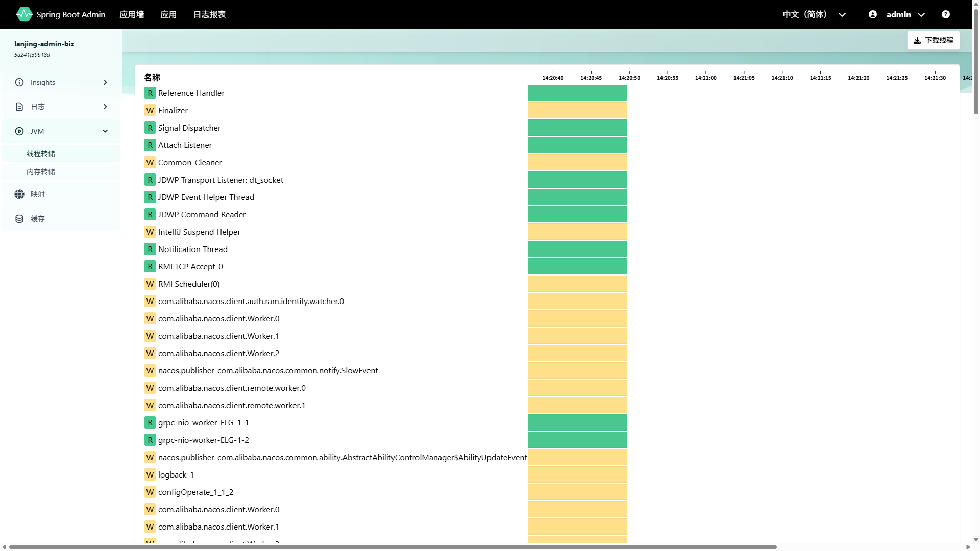Click the 日志 document icon in sidebar
Image resolution: width=980 pixels, height=551 pixels.
[x=19, y=107]
